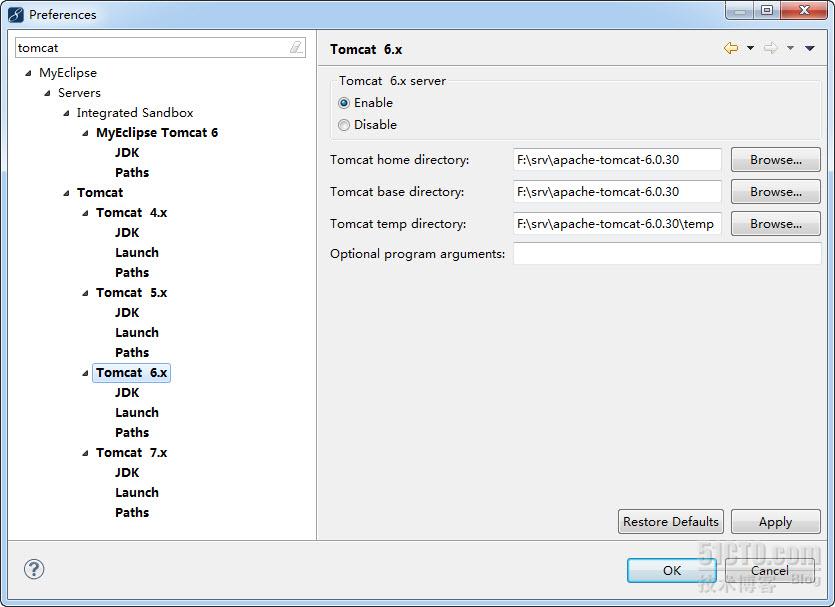Collapse the Tomcat 7.x node
The height and width of the screenshot is (607, 835).
(x=85, y=453)
